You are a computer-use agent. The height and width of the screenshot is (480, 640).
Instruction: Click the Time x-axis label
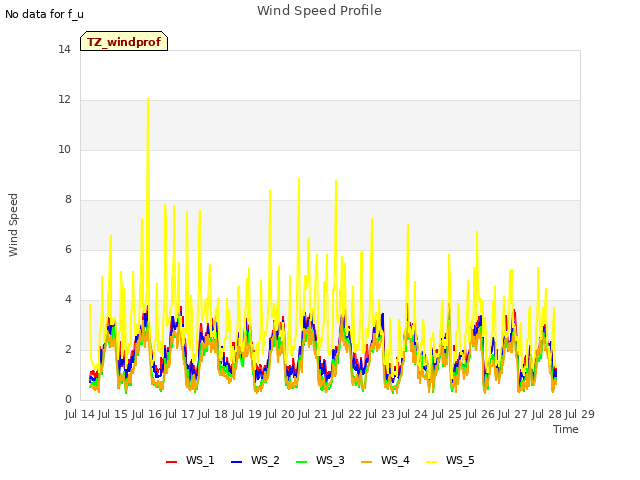tap(566, 429)
